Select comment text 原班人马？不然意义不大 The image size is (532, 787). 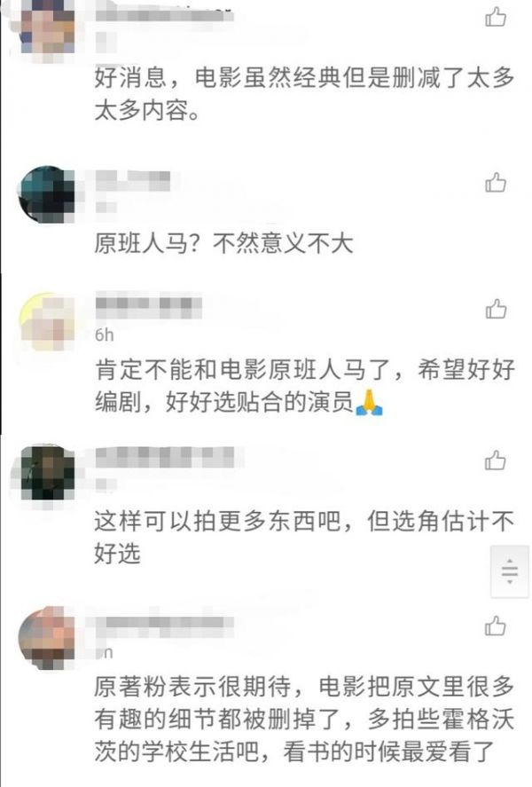223,244
